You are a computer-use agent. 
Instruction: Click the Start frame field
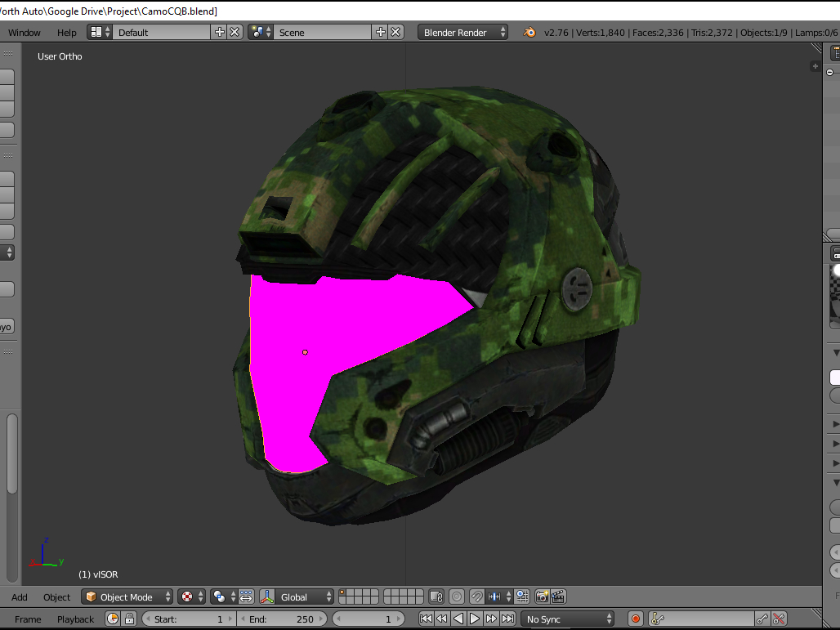click(x=189, y=619)
